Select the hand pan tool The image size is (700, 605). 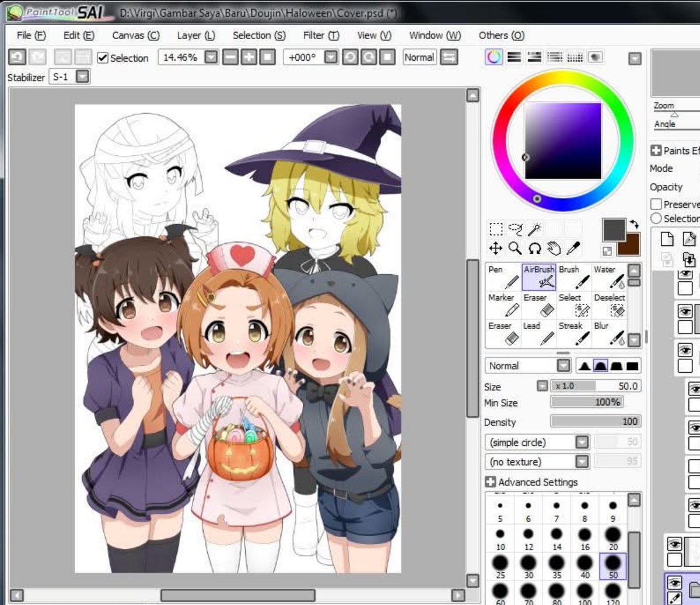[x=554, y=249]
